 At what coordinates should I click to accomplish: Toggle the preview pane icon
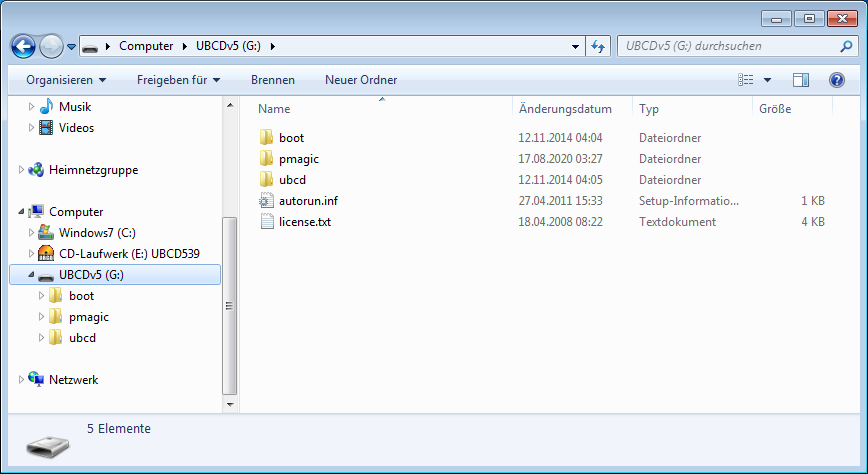800,80
